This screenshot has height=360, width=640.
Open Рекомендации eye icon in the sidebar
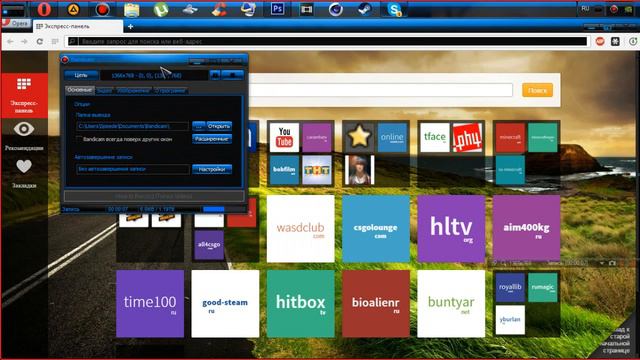tap(24, 136)
